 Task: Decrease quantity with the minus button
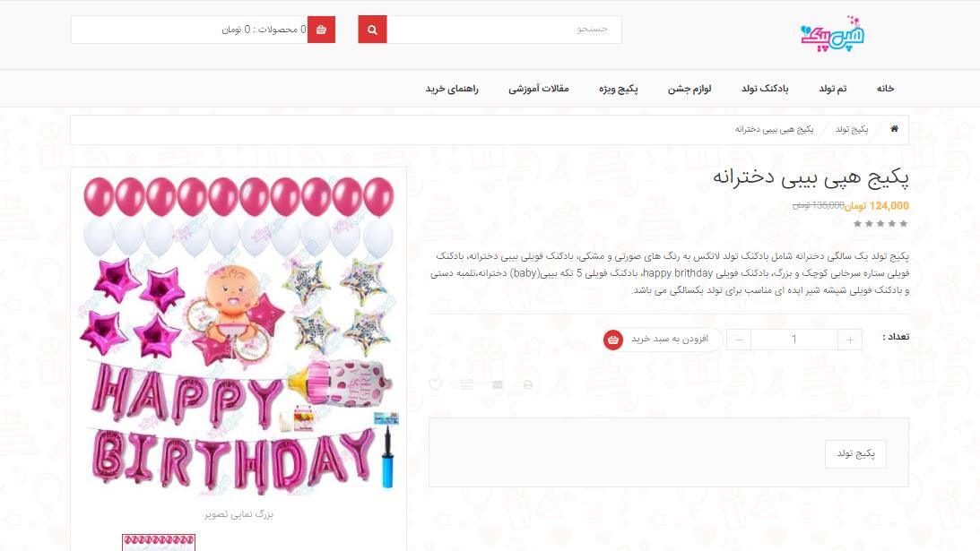(740, 340)
